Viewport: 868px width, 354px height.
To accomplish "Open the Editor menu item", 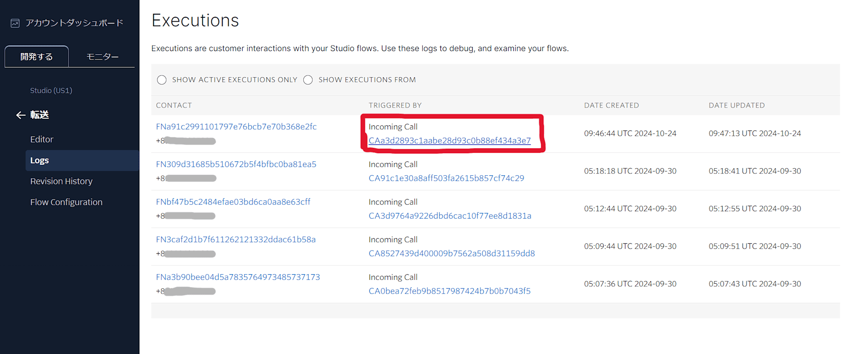I will 42,139.
